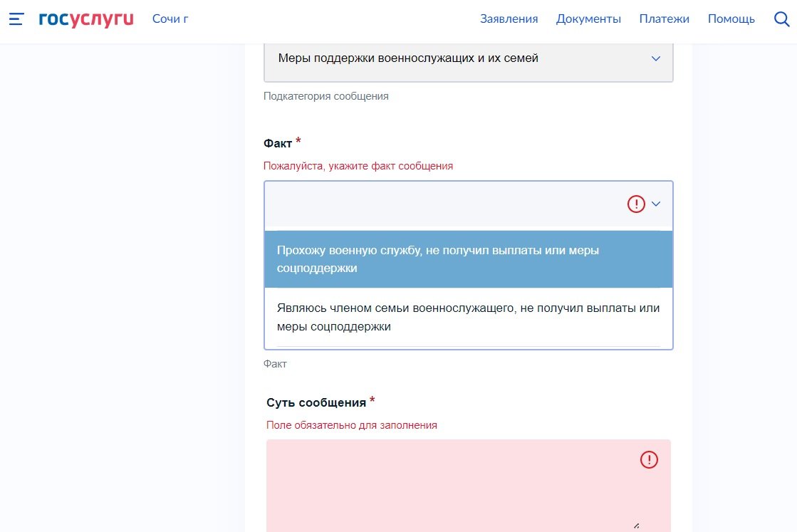Image resolution: width=797 pixels, height=532 pixels.
Task: Click the Суть сообщения field label
Action: (316, 403)
